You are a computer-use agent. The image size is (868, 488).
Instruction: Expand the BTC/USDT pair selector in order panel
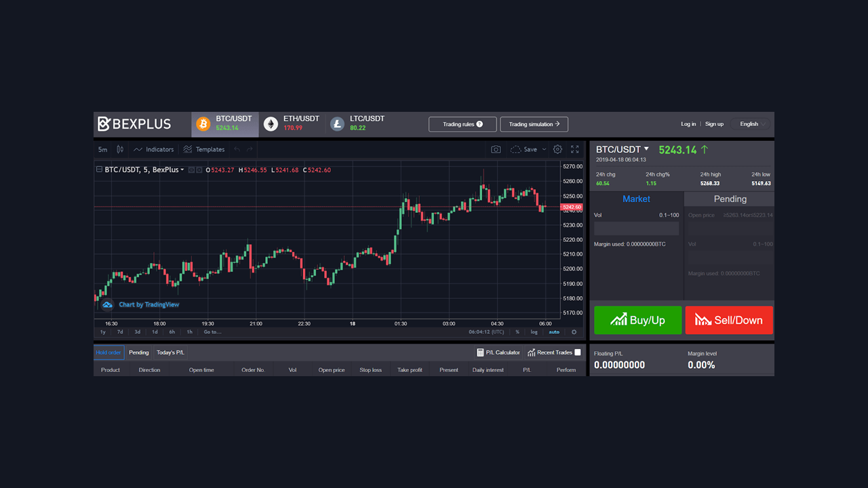point(646,148)
